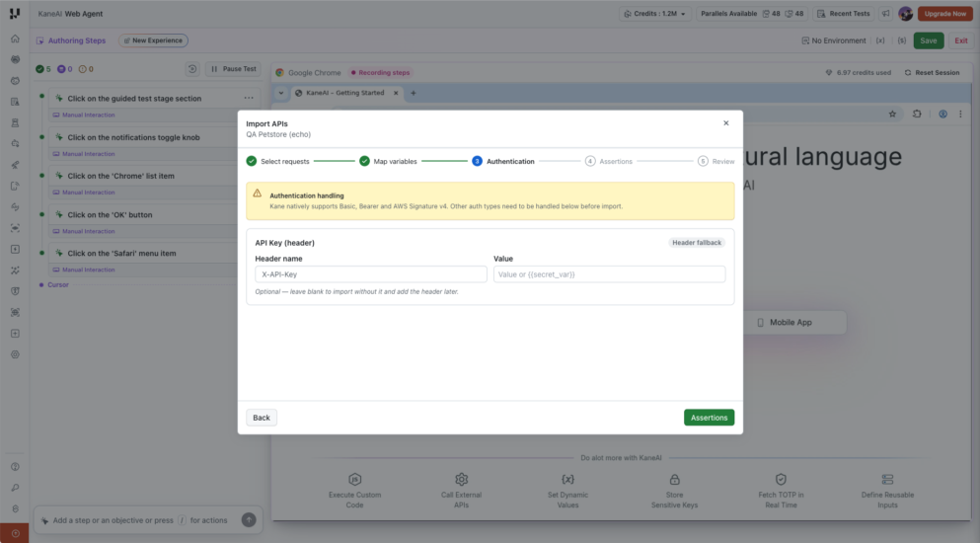The width and height of the screenshot is (980, 543).
Task: Open the Credits dropdown
Action: tap(655, 13)
